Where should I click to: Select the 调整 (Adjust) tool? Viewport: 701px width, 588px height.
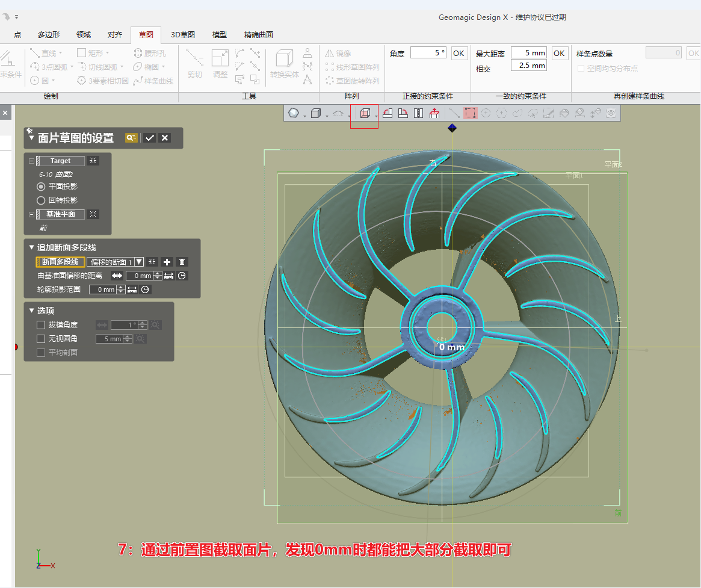click(x=220, y=66)
